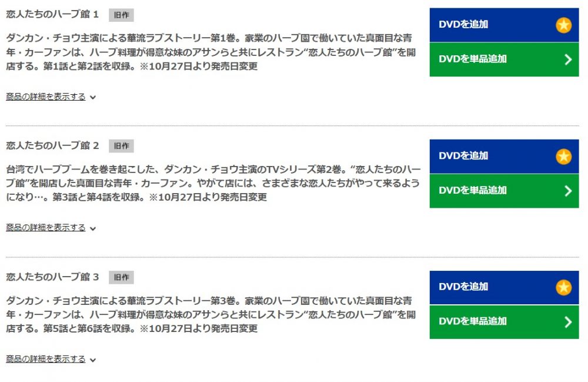Add 恋人たちのハーブ館 1 DVD to list
Image resolution: width=588 pixels, height=382 pixels.
click(504, 25)
